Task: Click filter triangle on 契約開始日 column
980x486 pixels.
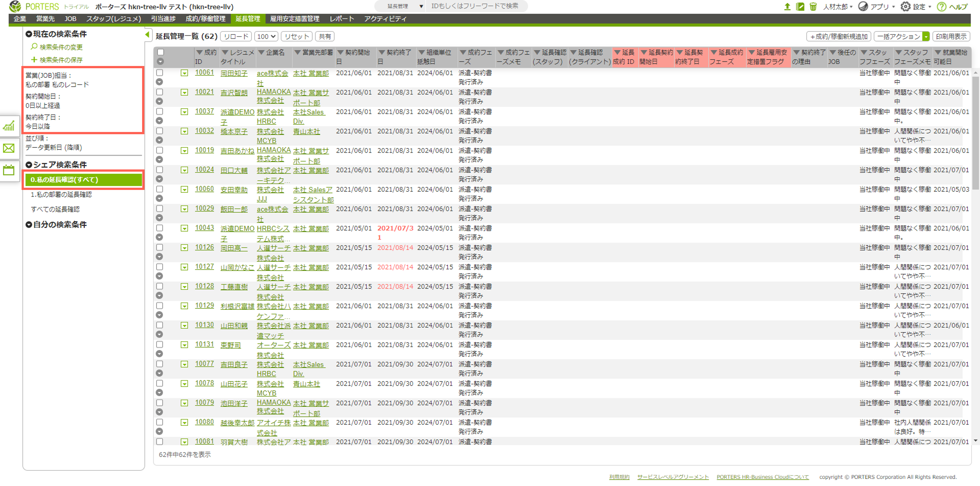Action: (341, 53)
